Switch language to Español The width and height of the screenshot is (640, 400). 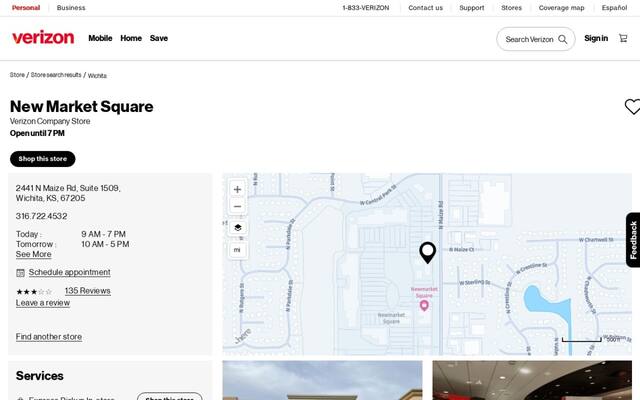pos(614,8)
